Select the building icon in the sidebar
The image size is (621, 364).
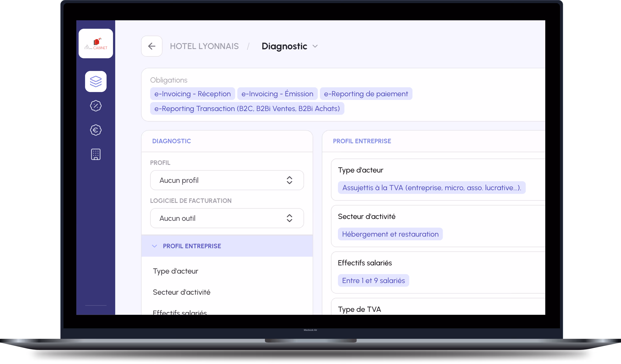pos(96,154)
